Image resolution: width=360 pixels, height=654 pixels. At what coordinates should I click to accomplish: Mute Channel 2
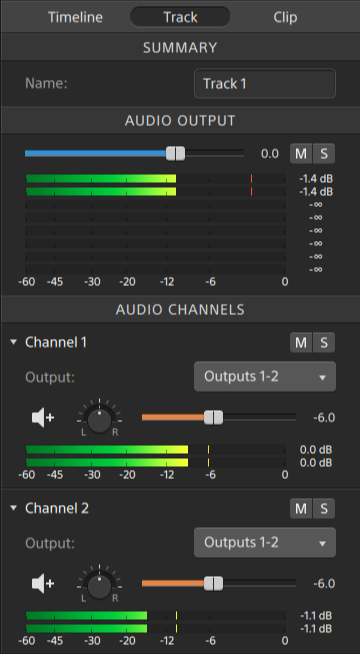click(x=301, y=508)
